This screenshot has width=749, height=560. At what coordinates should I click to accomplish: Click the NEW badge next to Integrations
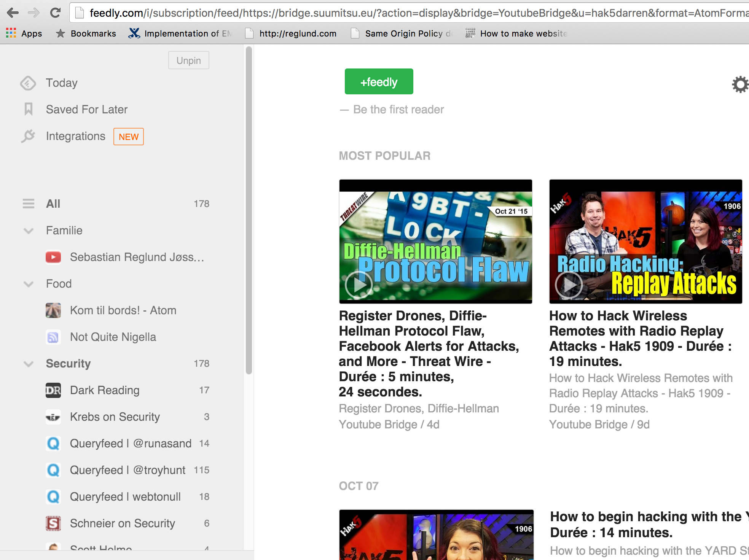pos(129,137)
